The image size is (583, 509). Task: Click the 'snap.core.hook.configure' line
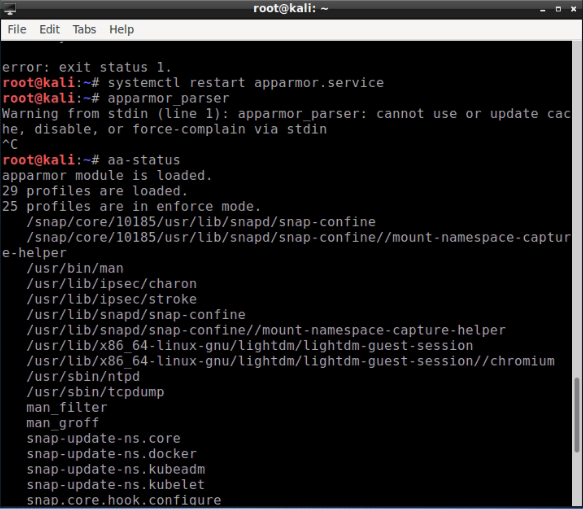coord(124,500)
